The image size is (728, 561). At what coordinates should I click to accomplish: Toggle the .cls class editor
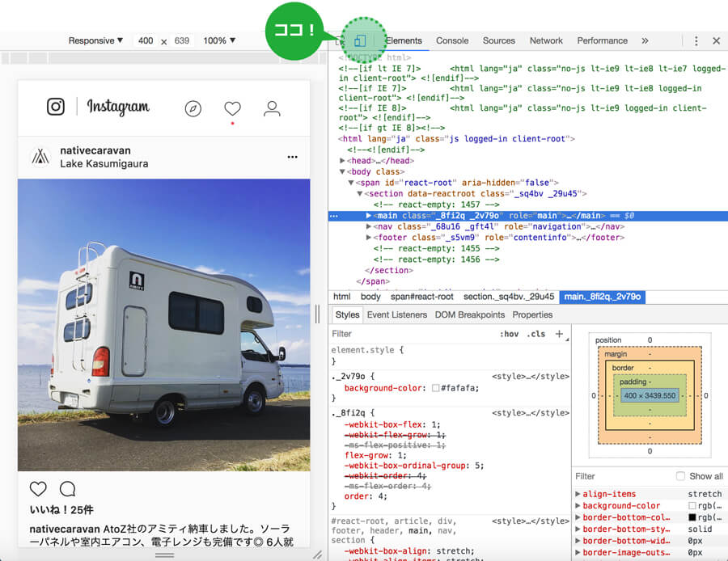[535, 334]
